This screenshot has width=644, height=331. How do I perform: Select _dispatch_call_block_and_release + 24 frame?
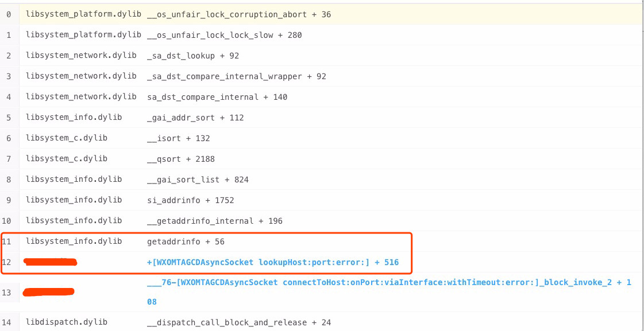pos(239,322)
